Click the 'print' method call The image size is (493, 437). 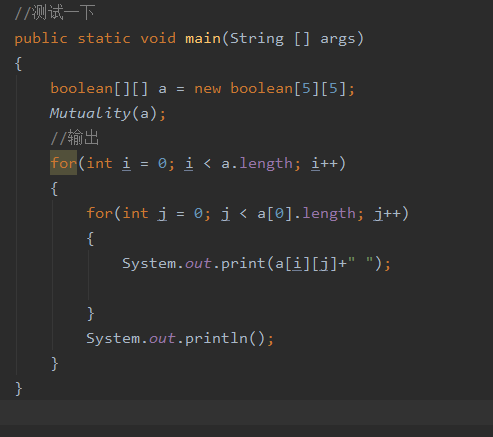pyautogui.click(x=243, y=264)
